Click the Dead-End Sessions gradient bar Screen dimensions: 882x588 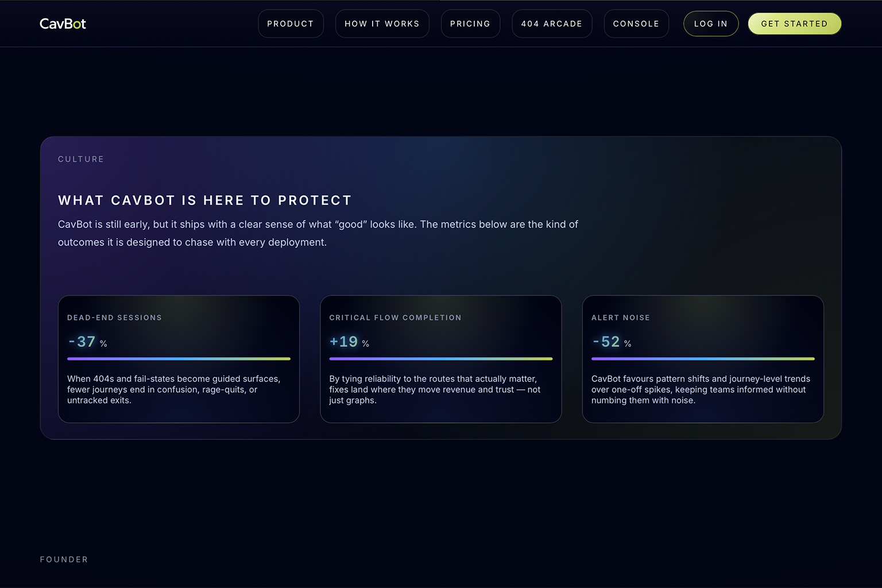(179, 359)
